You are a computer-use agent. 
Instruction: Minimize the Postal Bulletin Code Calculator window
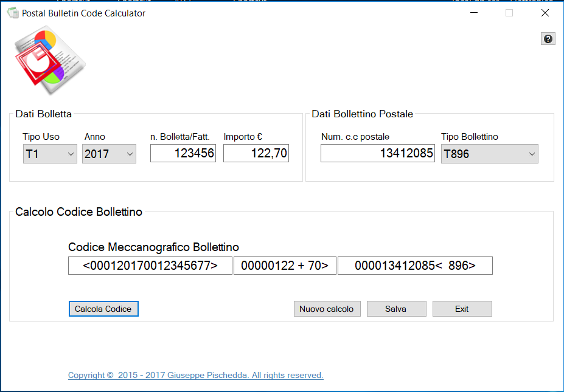pyautogui.click(x=474, y=13)
